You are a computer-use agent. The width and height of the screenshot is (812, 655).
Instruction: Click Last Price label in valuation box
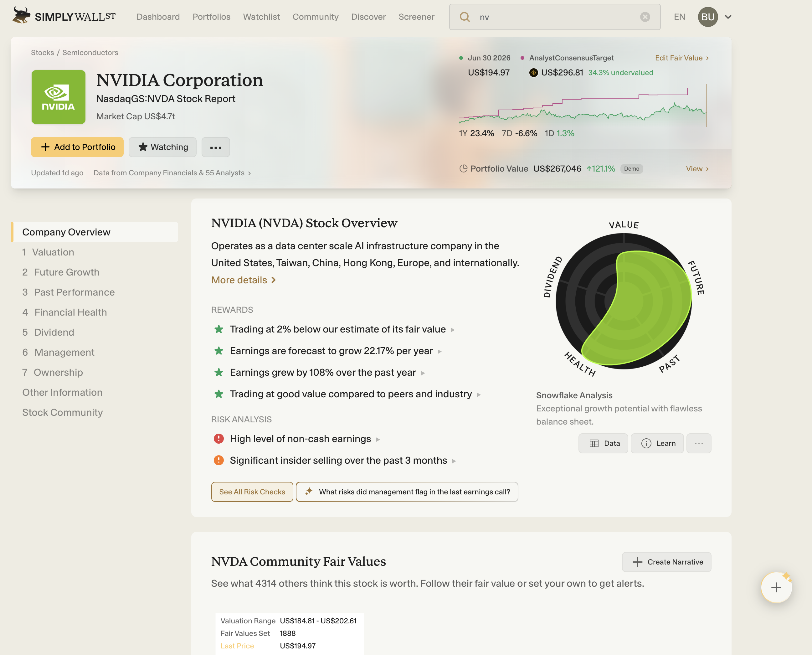click(x=237, y=646)
